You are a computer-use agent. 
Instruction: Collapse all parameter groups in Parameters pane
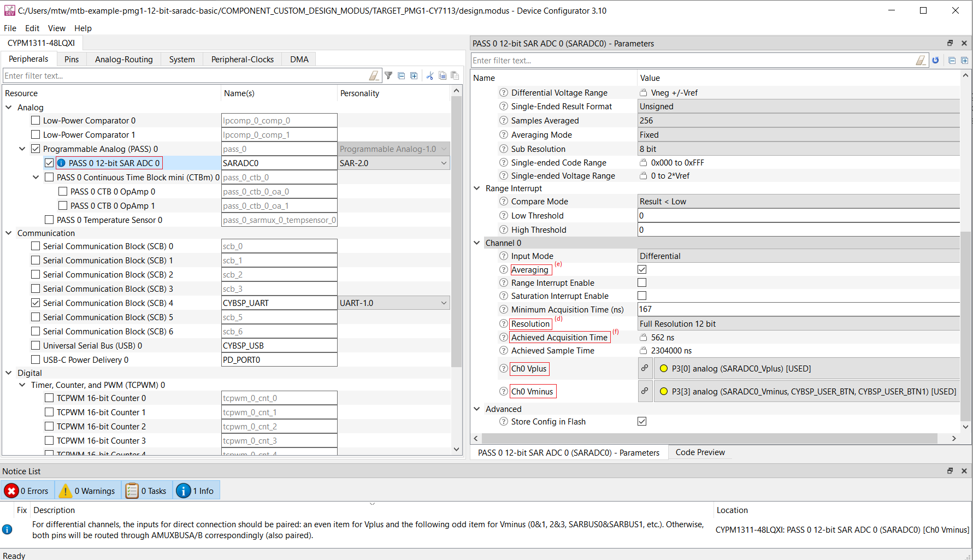point(952,61)
